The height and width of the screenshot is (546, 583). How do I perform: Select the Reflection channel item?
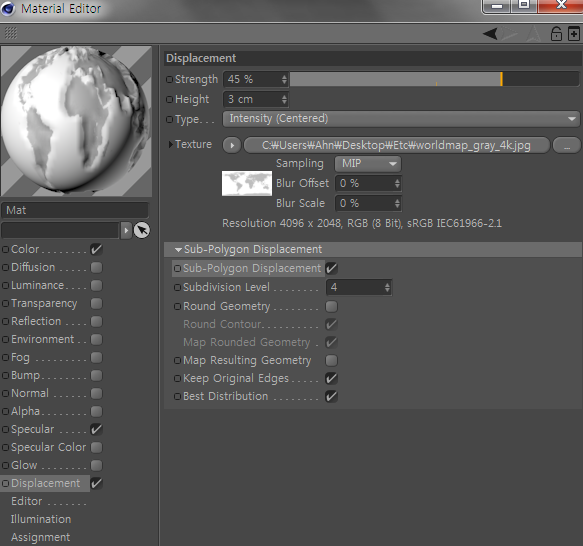36,321
